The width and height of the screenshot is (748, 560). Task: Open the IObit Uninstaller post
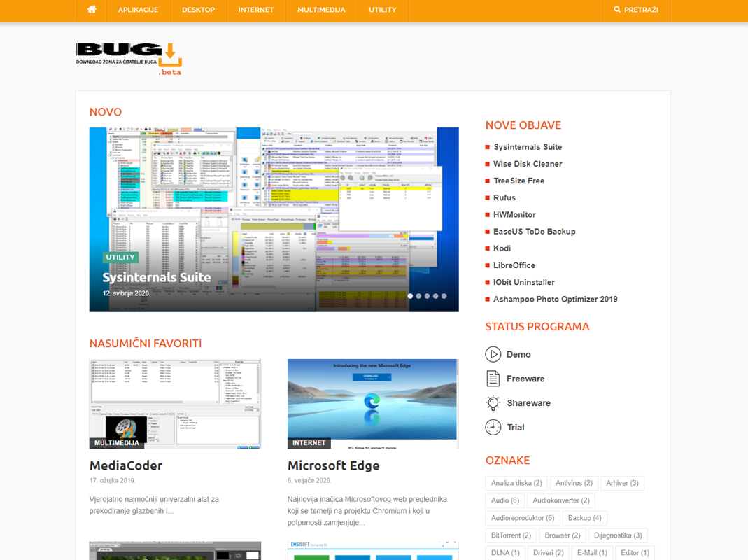pos(524,282)
